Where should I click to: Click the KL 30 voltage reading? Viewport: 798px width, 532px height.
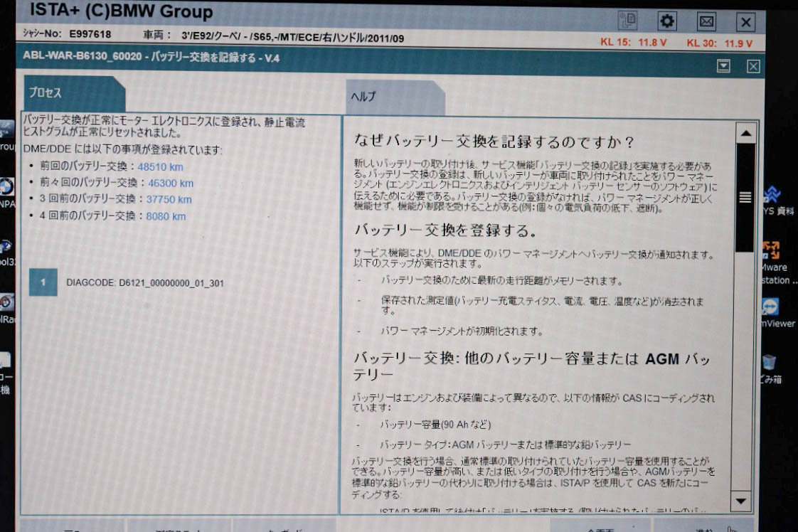coord(719,43)
